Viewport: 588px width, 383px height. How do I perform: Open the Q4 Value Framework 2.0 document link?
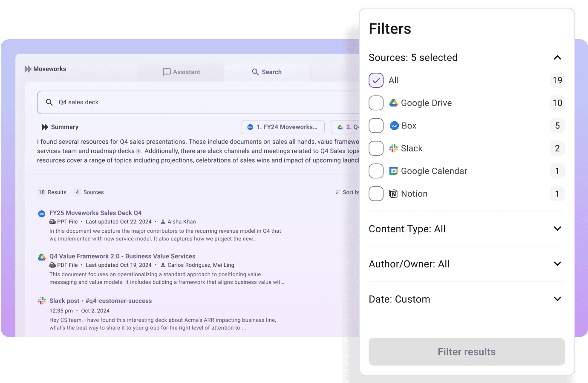click(122, 256)
